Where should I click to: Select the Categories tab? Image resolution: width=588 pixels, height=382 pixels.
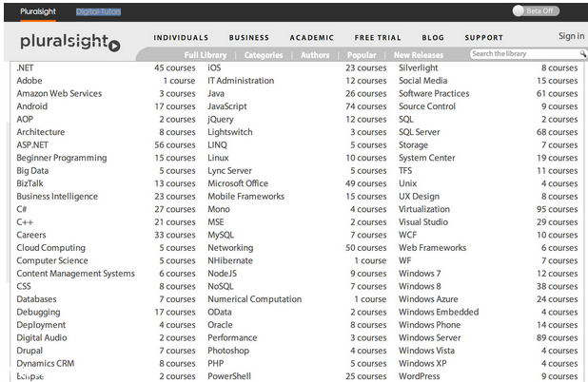click(264, 55)
